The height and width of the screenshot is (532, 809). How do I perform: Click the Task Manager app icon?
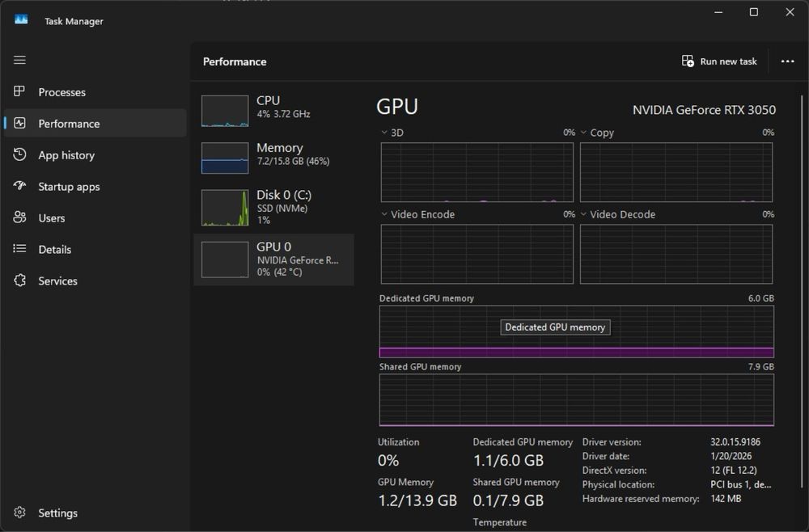point(21,19)
